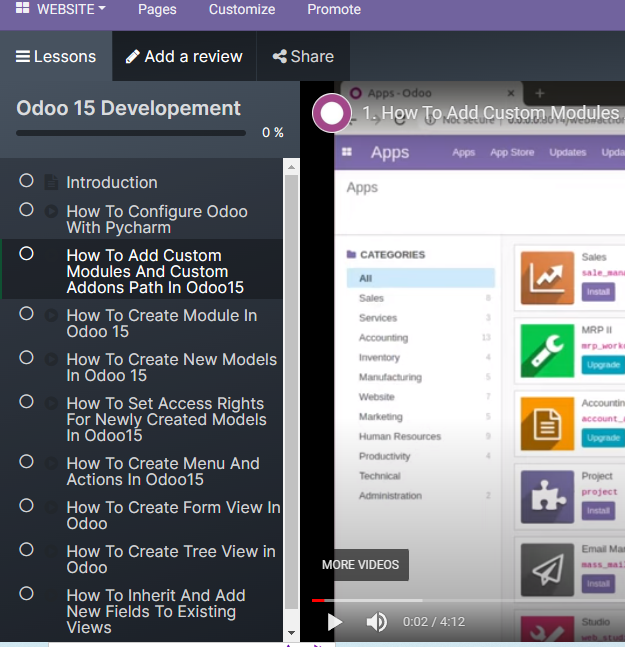625x647 pixels.
Task: Mark Add Custom Modules lesson as done
Action: (26, 254)
